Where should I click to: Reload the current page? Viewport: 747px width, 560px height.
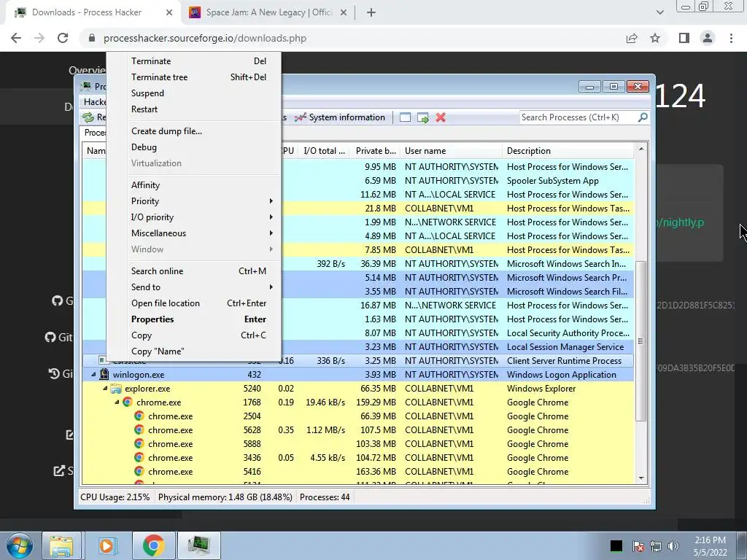click(x=63, y=38)
